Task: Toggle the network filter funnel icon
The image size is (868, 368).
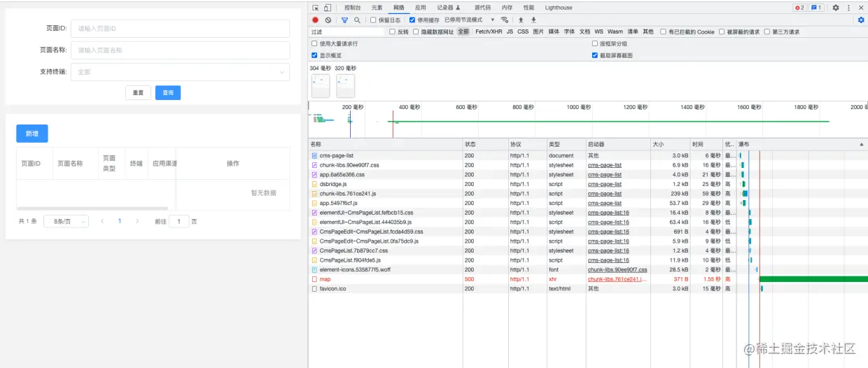Action: point(344,20)
